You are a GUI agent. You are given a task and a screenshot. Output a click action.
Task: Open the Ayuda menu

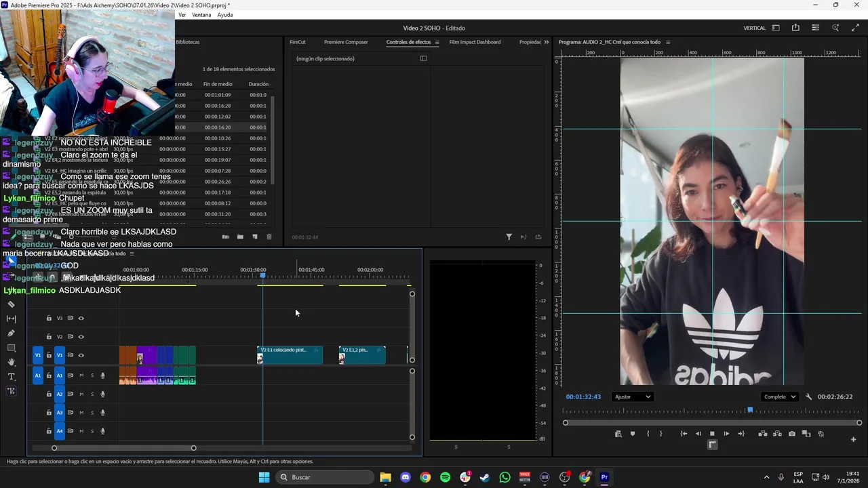(225, 15)
